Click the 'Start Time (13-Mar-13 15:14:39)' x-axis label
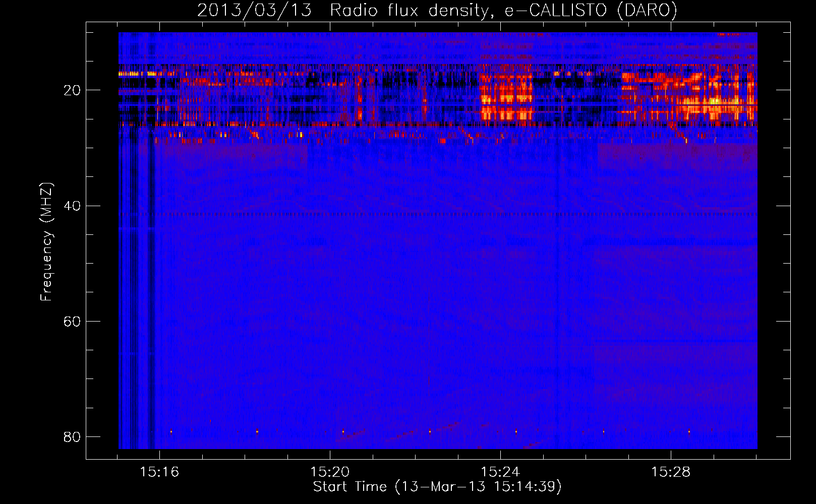Viewport: 816px width, 504px height. (x=437, y=487)
